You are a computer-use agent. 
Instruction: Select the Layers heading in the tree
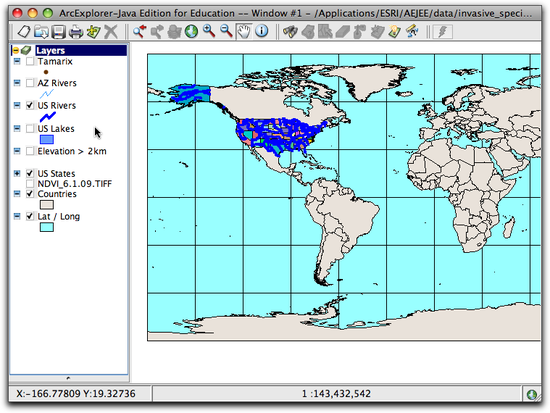(50, 51)
